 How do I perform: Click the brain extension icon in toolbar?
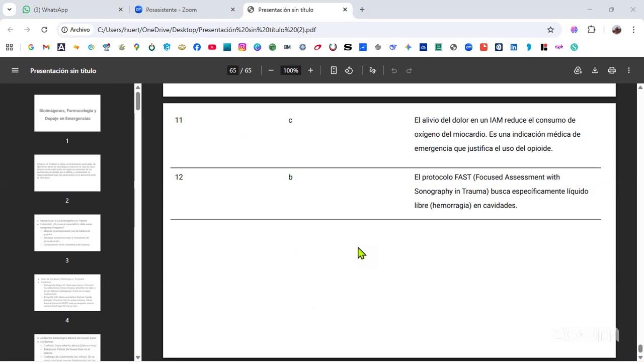click(574, 30)
